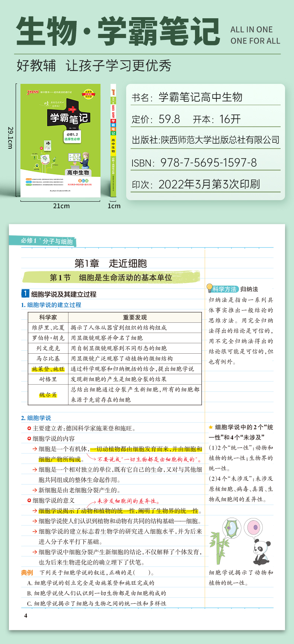This screenshot has height=644, width=294.
Task: Click the highlighted 施莱登、施旺 cell
Action: click(48, 369)
